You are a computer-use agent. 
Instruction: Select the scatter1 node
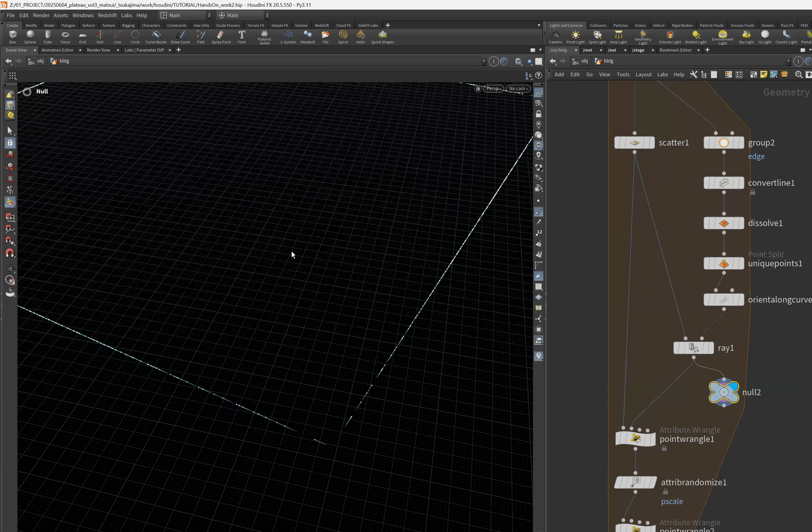[635, 143]
